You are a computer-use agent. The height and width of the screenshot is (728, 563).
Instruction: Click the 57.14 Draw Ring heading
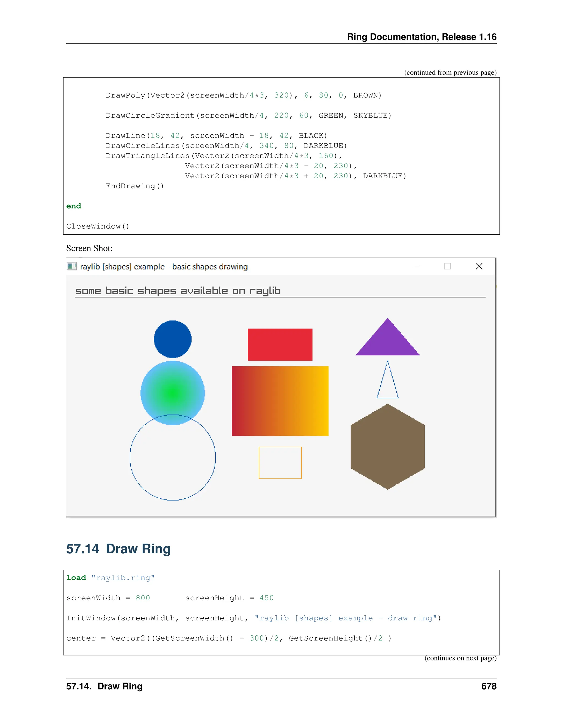118,549
